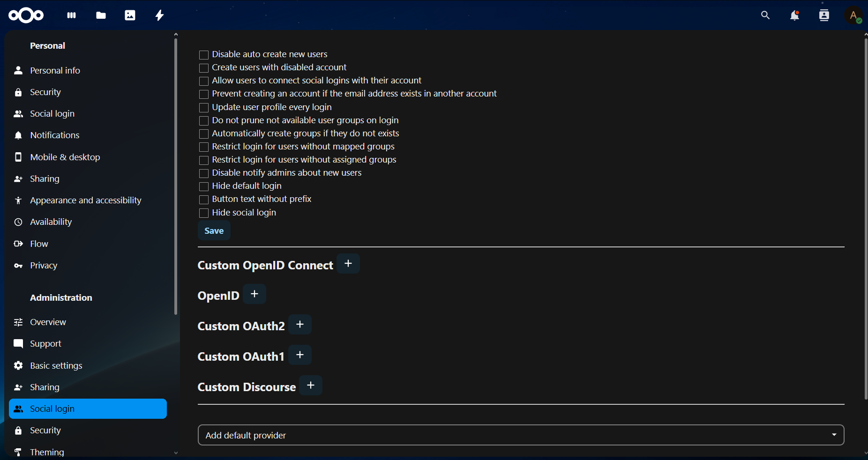Click the Theming paint roller icon

[x=18, y=452]
